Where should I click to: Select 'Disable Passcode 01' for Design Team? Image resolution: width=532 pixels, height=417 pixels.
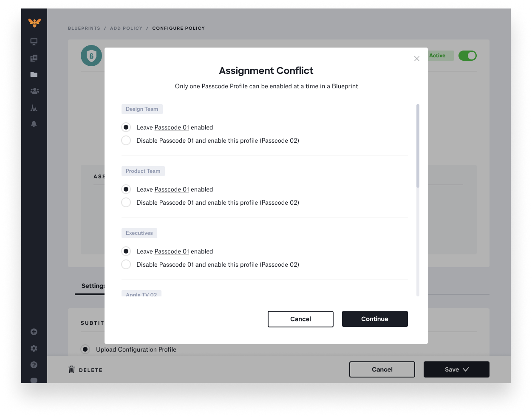[126, 140]
